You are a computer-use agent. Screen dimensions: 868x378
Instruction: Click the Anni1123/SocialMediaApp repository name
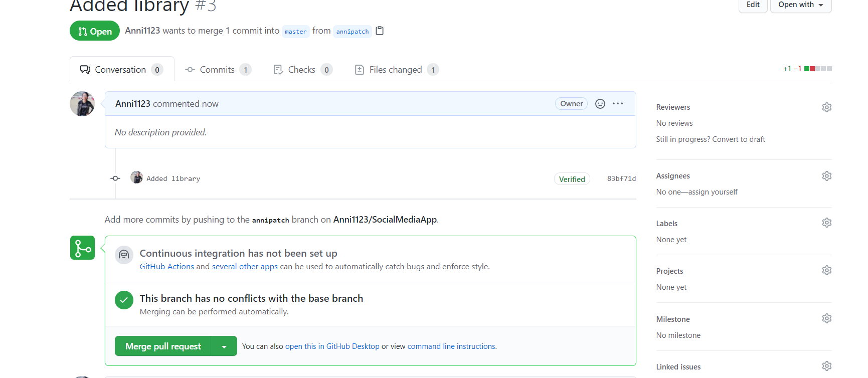pyautogui.click(x=385, y=220)
